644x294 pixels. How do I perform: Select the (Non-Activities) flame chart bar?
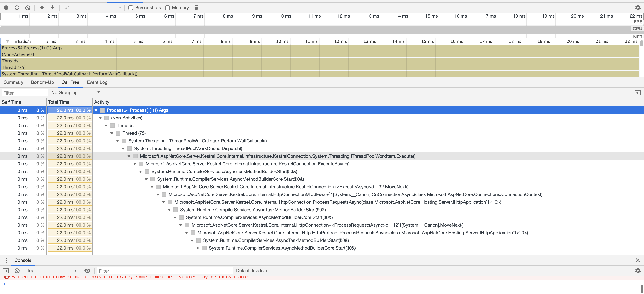[320, 54]
